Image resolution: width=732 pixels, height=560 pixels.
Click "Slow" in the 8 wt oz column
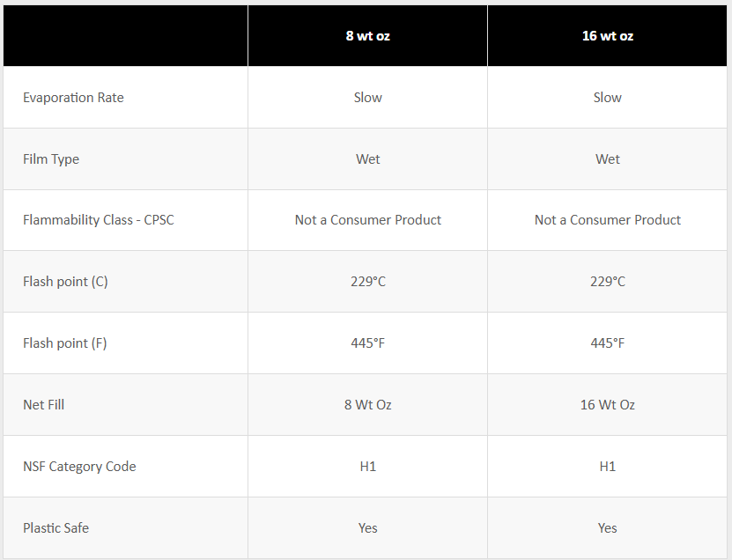367,98
